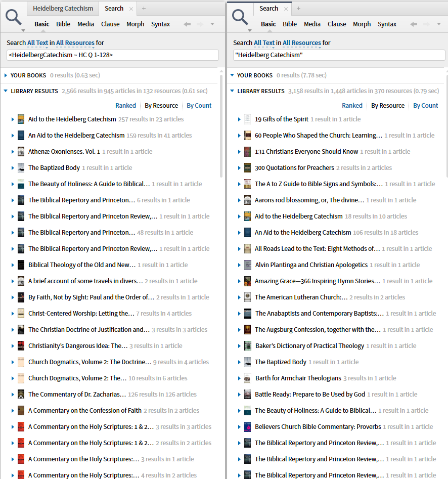Go forward with right panel's forward arrow
448x479 pixels.
pyautogui.click(x=427, y=24)
